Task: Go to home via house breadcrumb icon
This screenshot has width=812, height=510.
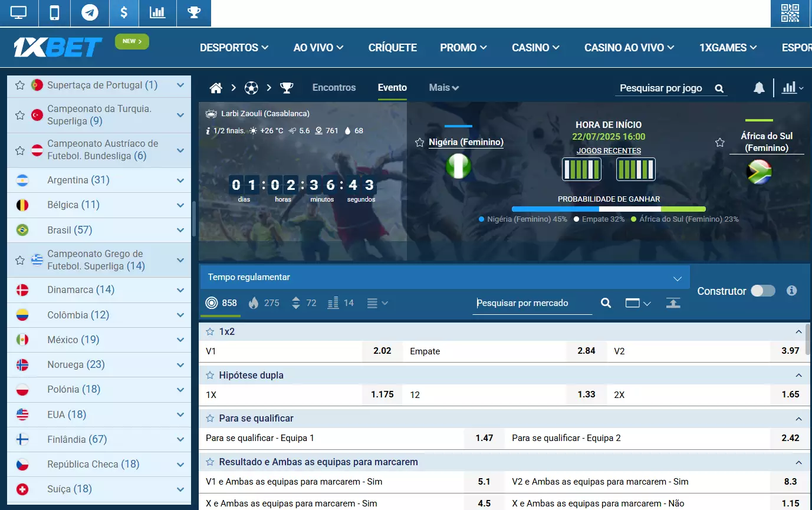Action: 216,88
